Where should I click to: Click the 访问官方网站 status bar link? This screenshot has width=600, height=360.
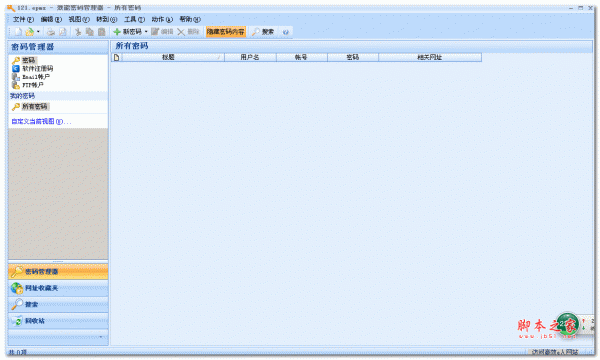tap(556, 352)
